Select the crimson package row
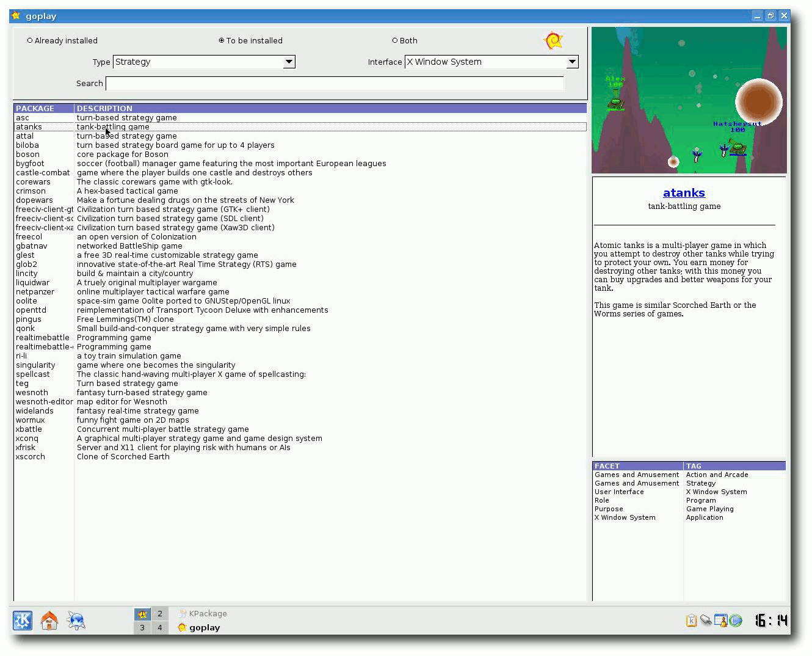812x656 pixels. (300, 191)
